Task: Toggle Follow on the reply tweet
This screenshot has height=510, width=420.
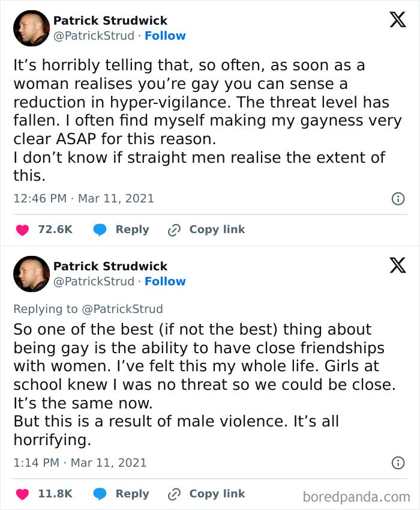Action: 166,281
